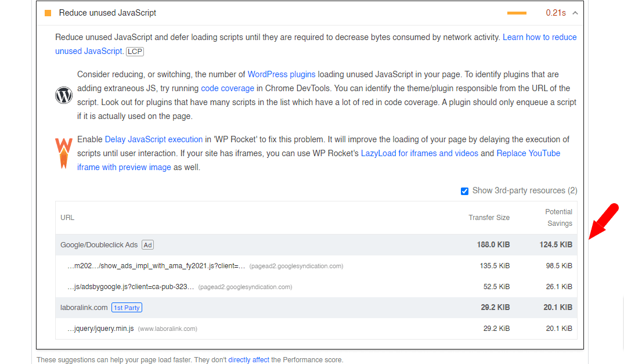Open Delay JavaScript execution link

tap(154, 139)
